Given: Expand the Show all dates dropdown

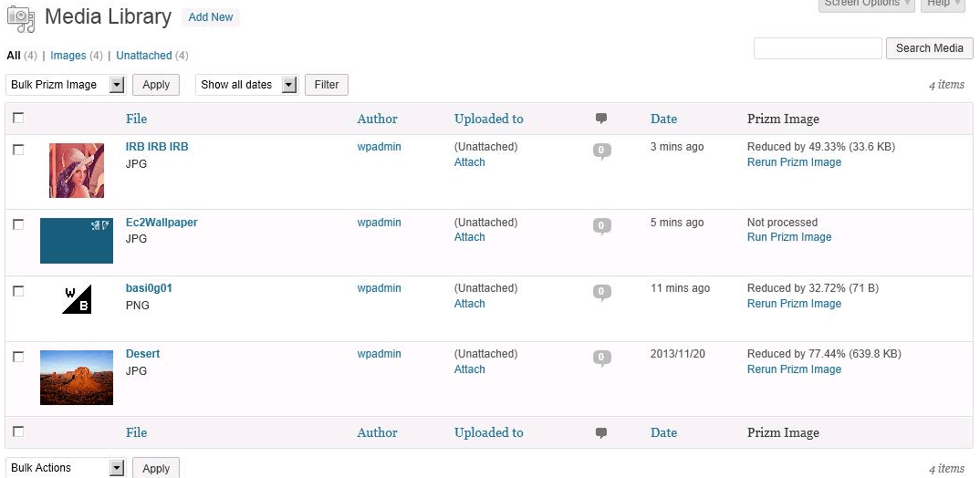Looking at the screenshot, I should pos(246,85).
